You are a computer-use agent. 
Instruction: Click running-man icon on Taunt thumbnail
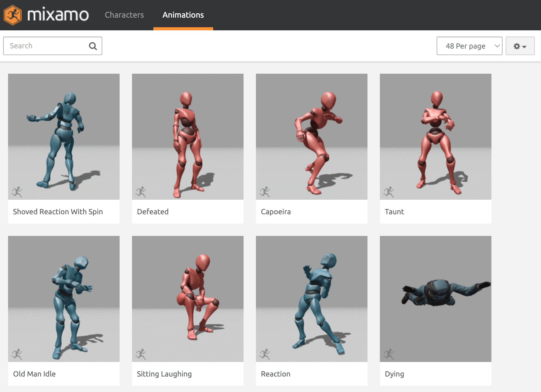click(389, 192)
